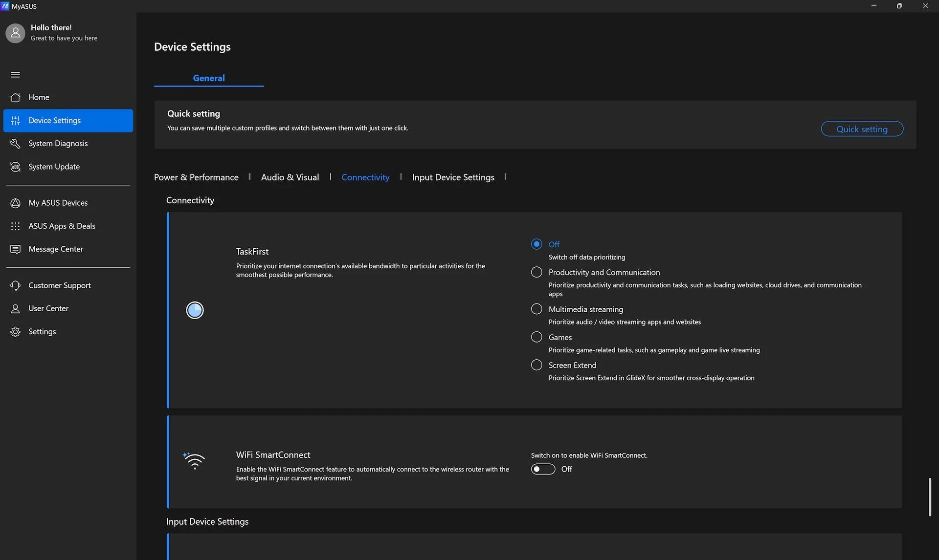
Task: Open User Center page
Action: pyautogui.click(x=68, y=308)
